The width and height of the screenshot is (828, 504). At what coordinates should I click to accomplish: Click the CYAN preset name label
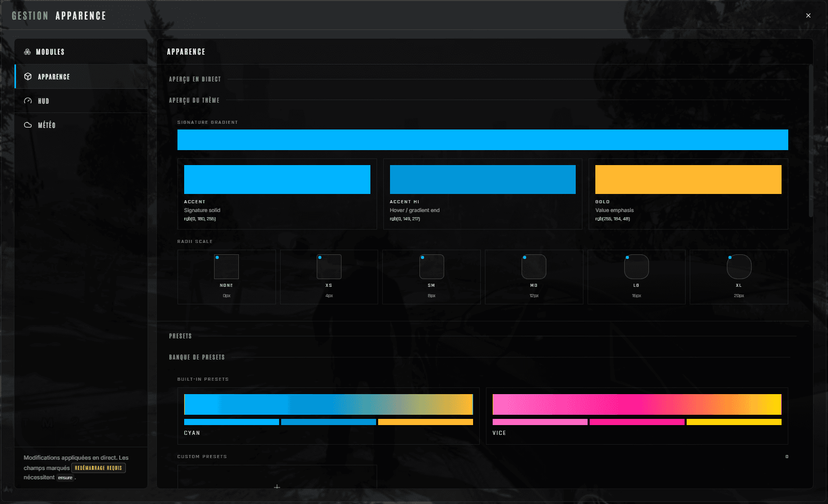pos(192,433)
